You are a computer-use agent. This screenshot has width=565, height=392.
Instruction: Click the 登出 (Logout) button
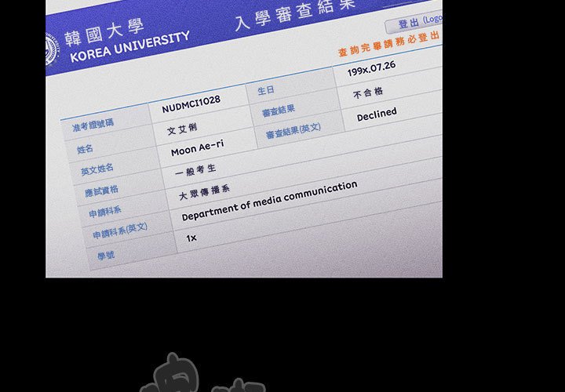click(x=414, y=23)
